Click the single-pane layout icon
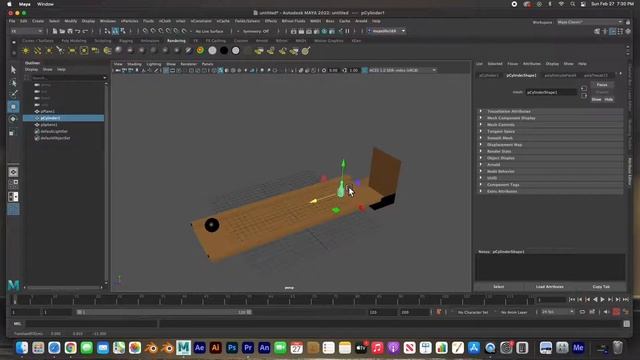The width and height of the screenshot is (640, 360). pos(13,172)
